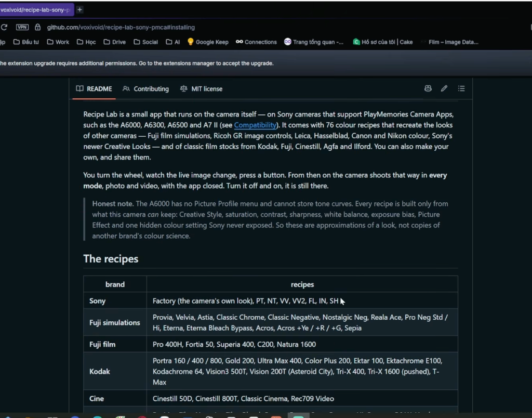Click the 'recipes' column header
Image resolution: width=532 pixels, height=418 pixels.
(302, 284)
